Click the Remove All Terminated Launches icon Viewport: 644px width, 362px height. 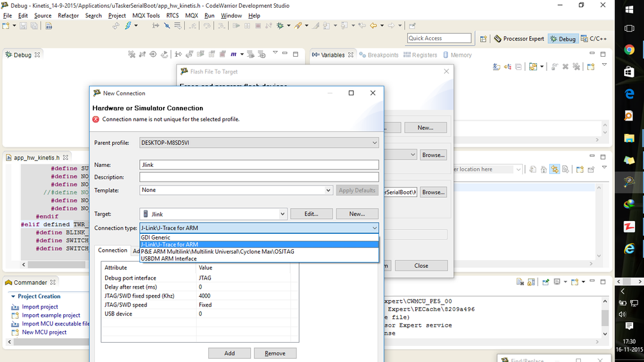pos(132,54)
